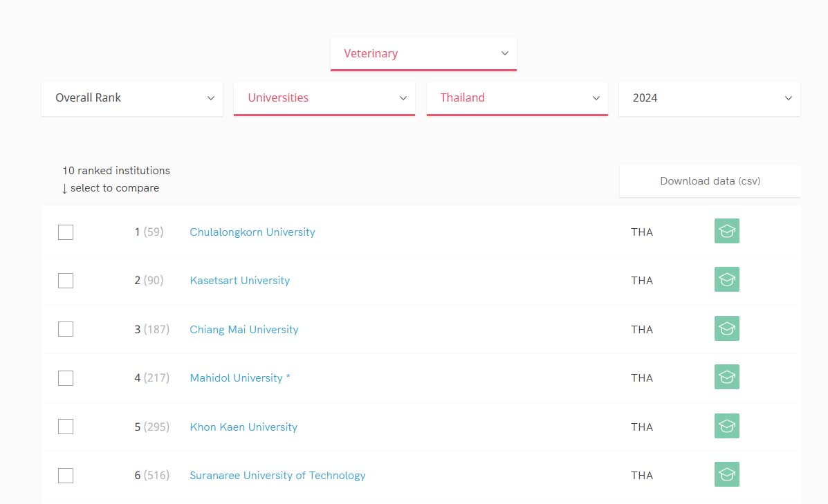Check the box next to Kasetsart University

(x=66, y=281)
